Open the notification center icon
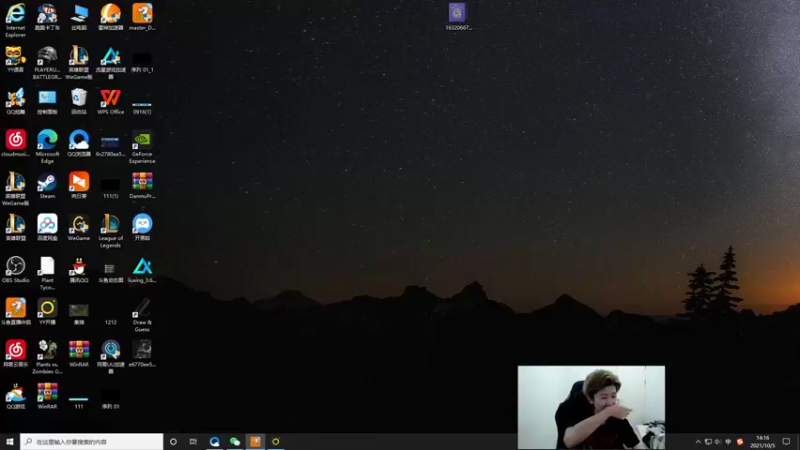Image resolution: width=800 pixels, height=450 pixels. 786,442
